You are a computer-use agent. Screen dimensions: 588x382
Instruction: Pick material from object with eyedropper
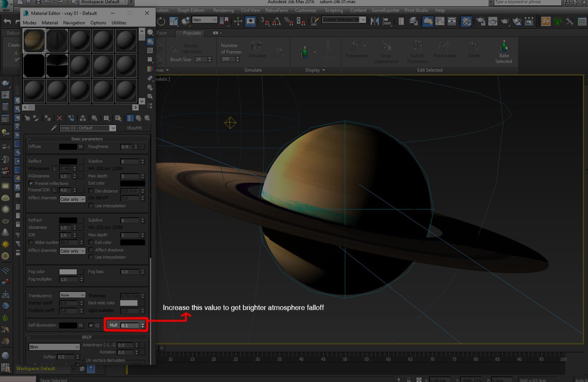54,128
